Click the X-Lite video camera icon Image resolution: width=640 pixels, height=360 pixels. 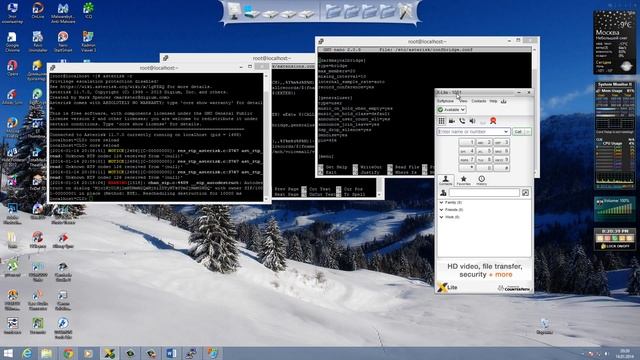452,121
